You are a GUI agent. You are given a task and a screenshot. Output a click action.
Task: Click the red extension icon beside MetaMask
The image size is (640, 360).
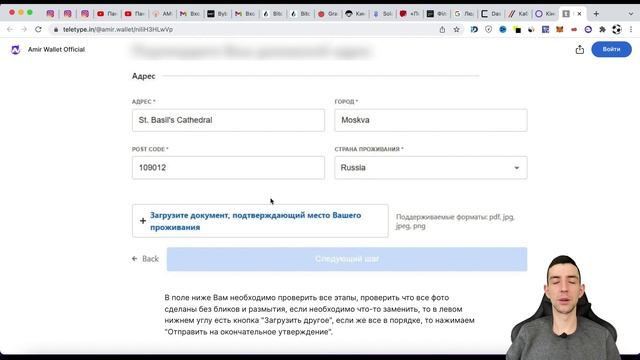click(574, 29)
